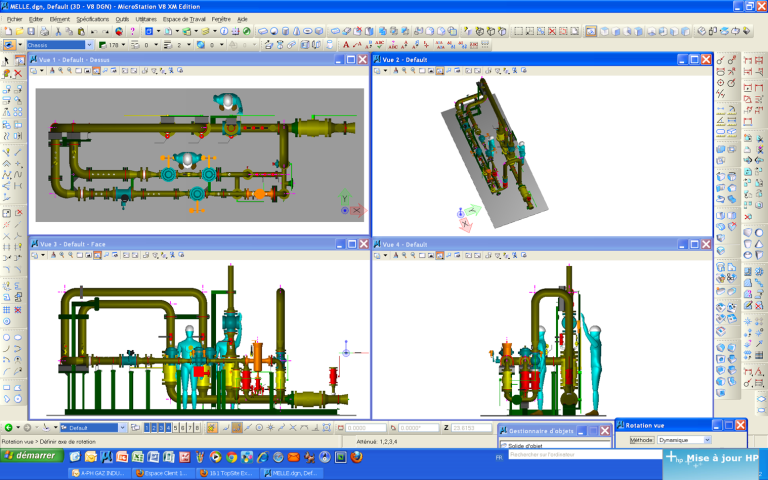Select the Midpoint snap mode icon
The image size is (768, 480).
click(x=247, y=428)
